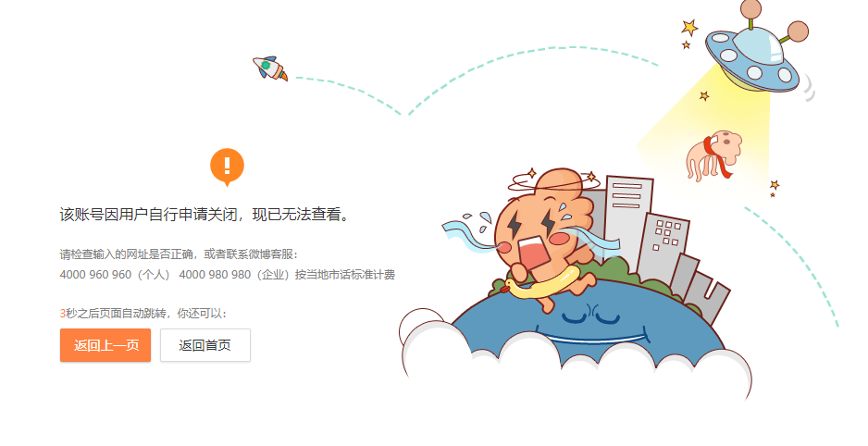This screenshot has height=446, width=868.
Task: Click the small rocket illustration
Action: pyautogui.click(x=270, y=68)
